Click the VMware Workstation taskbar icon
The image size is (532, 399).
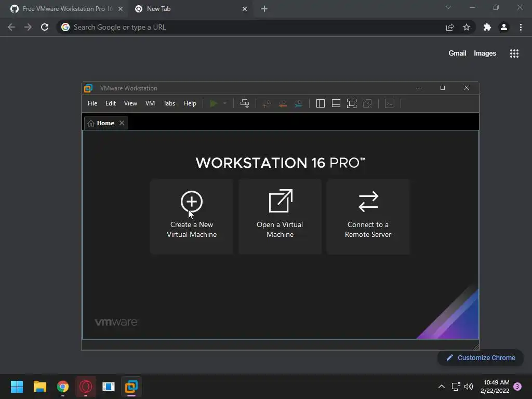pos(131,387)
